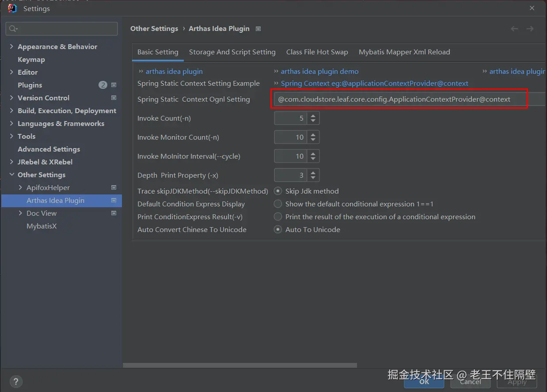Select Keymap in settings tree
547x392 pixels.
click(31, 59)
